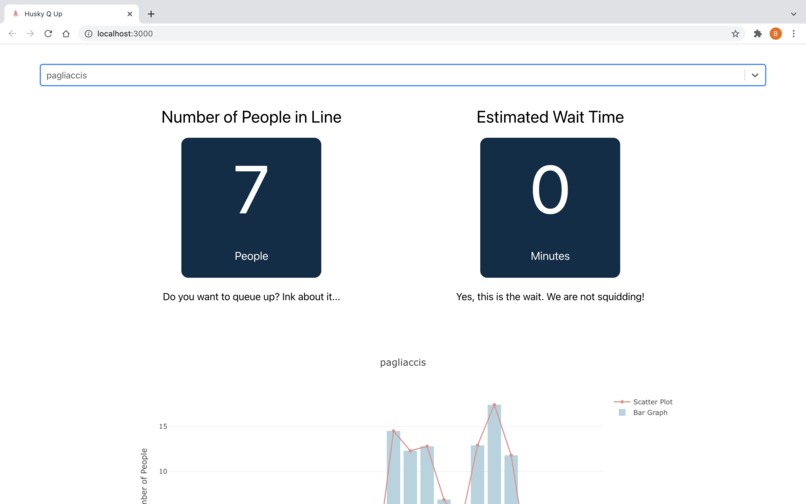
Task: Bookmark this page with the star icon
Action: (x=735, y=33)
